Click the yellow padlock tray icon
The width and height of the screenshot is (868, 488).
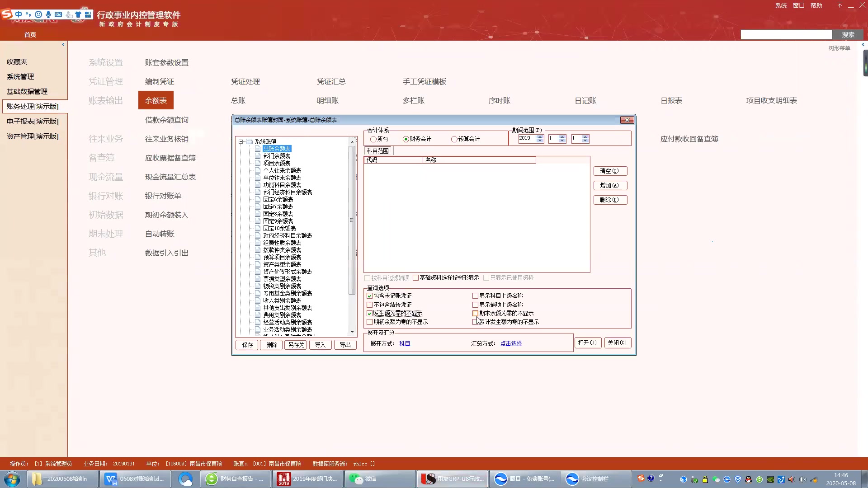[705, 479]
